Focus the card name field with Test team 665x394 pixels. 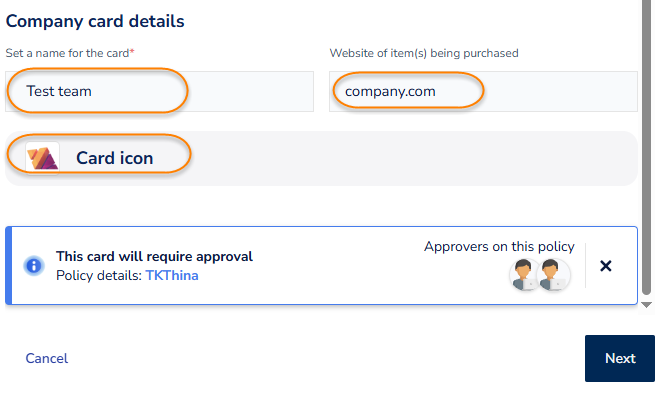click(x=159, y=92)
